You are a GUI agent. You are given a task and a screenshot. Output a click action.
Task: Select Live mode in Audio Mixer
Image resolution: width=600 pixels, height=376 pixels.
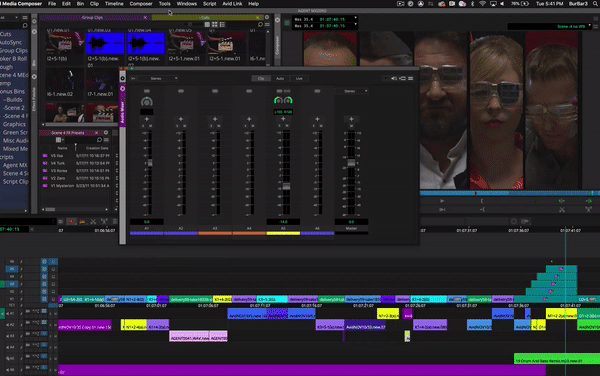(299, 78)
